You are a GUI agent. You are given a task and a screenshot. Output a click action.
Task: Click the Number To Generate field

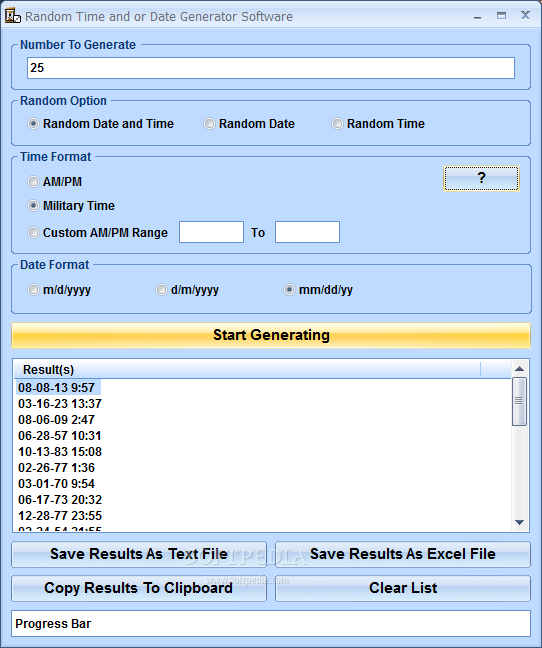tap(271, 68)
